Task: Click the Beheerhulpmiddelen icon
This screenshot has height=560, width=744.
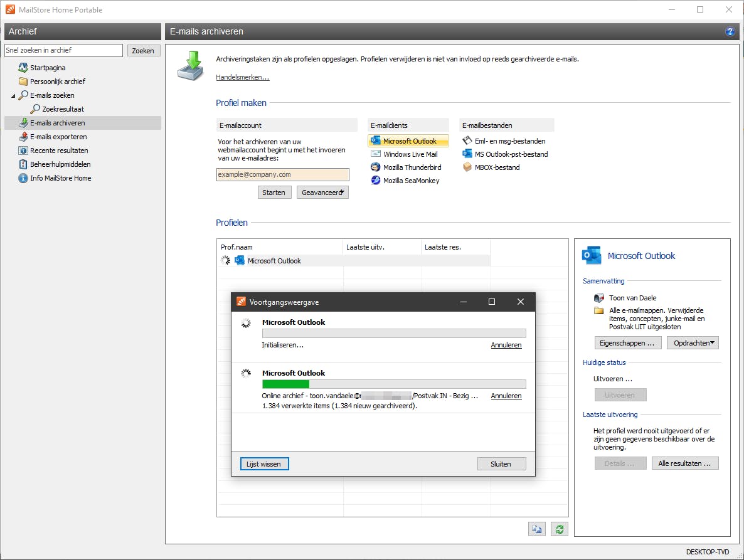Action: click(x=23, y=164)
